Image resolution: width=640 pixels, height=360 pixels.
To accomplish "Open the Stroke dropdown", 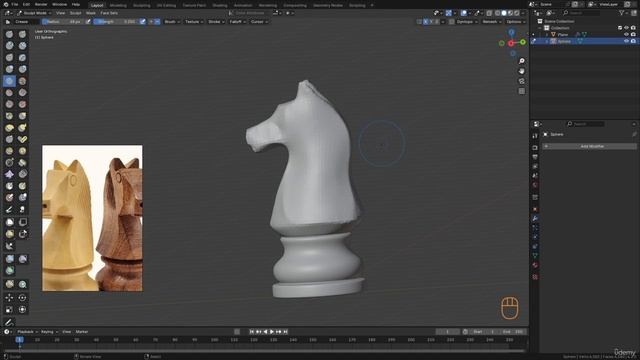I will (x=216, y=22).
